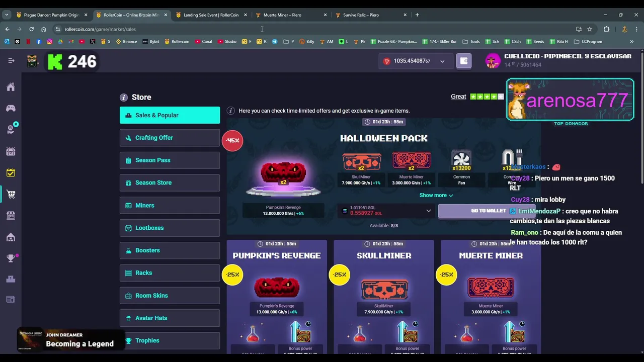Click the user avatar in header
The width and height of the screenshot is (644, 362).
pyautogui.click(x=493, y=61)
